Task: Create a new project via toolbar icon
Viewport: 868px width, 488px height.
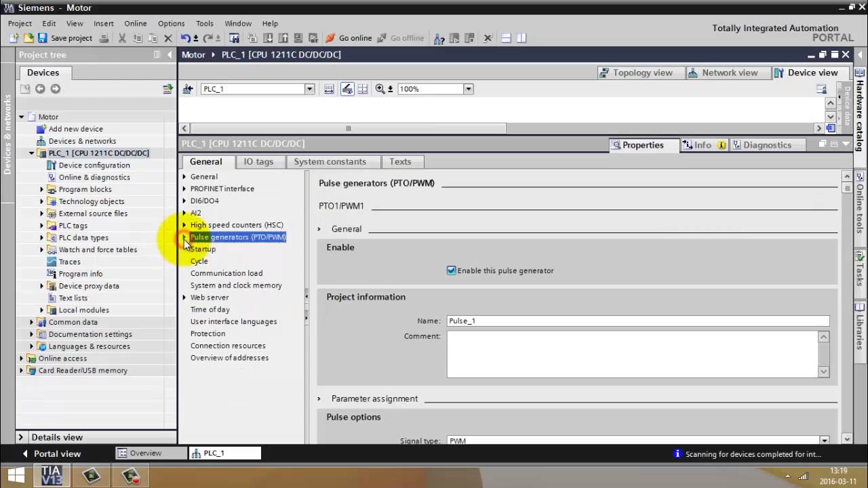Action: coord(14,38)
